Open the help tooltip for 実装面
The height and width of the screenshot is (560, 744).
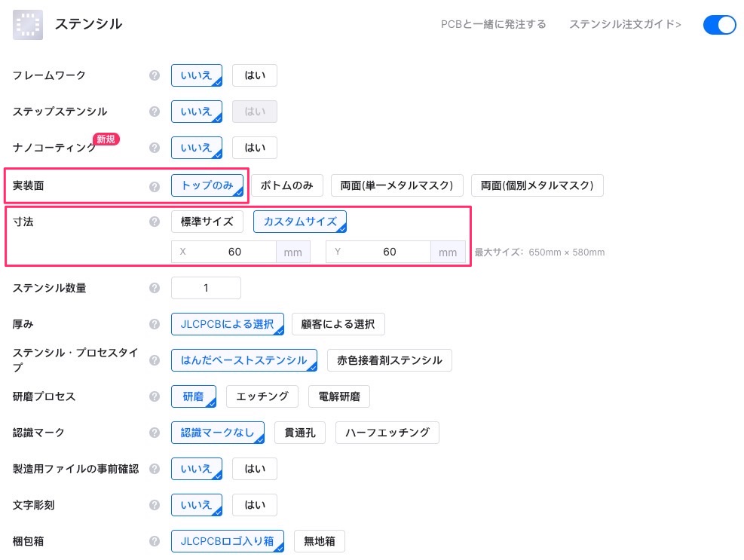coord(155,186)
